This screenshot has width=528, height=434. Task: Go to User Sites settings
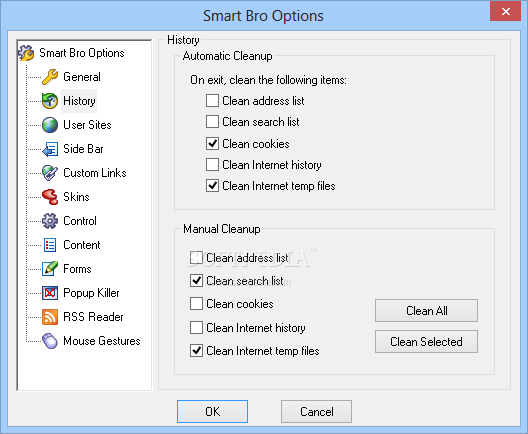pos(87,125)
